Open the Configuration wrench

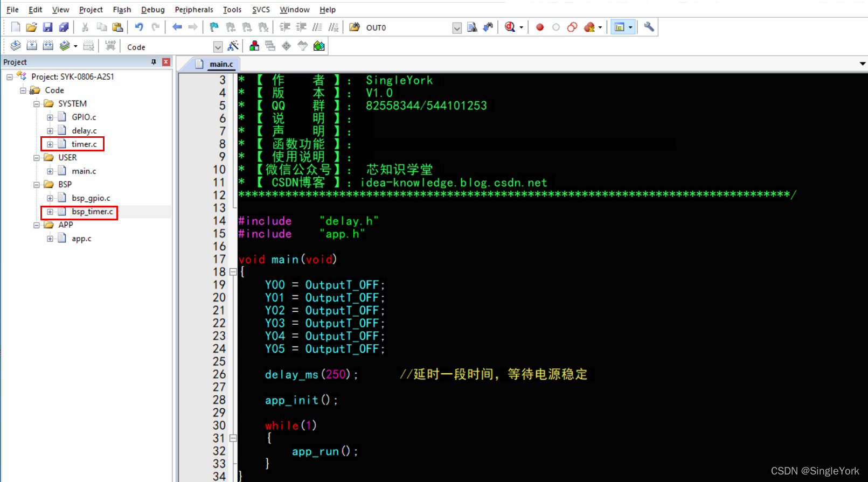pos(649,27)
